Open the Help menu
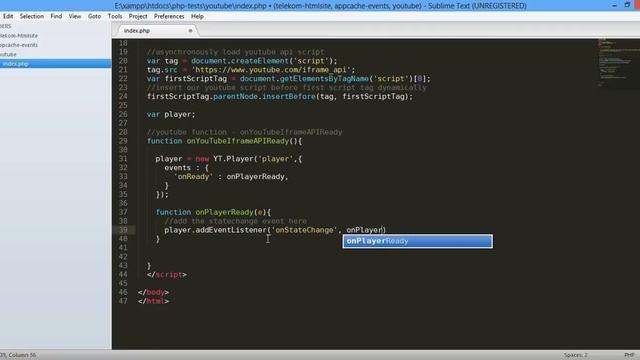 (x=197, y=16)
